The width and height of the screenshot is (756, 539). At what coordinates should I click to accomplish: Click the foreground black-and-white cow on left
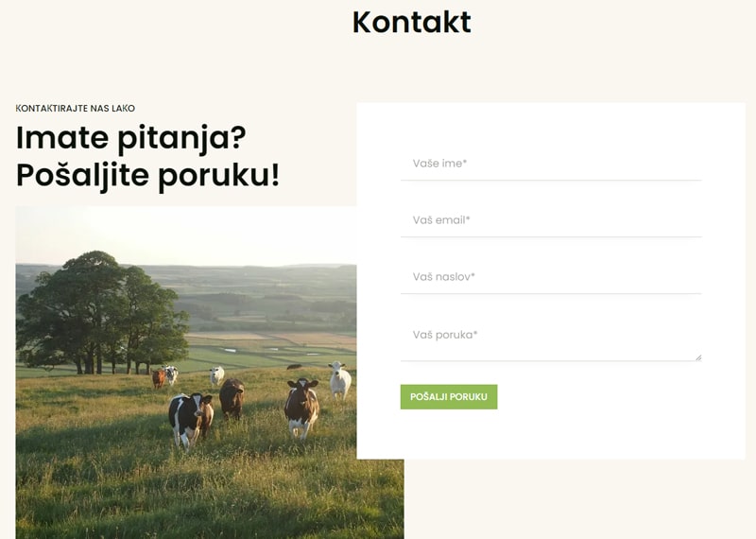coord(191,419)
